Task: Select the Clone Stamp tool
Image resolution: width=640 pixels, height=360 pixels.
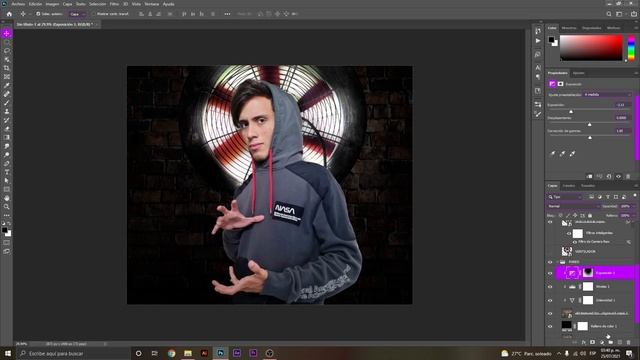Action: coord(7,111)
